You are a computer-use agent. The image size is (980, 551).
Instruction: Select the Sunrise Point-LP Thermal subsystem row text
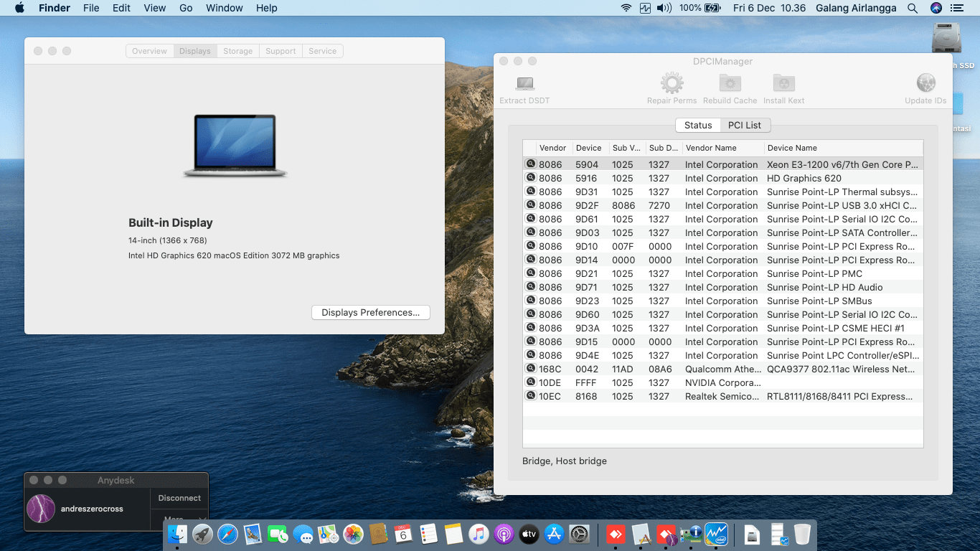point(842,192)
